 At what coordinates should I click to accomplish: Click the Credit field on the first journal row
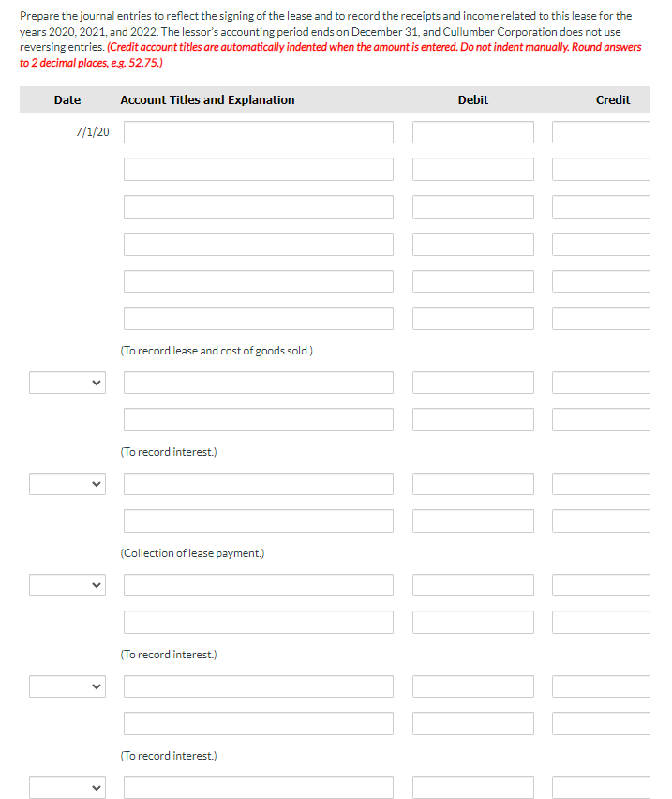click(605, 131)
